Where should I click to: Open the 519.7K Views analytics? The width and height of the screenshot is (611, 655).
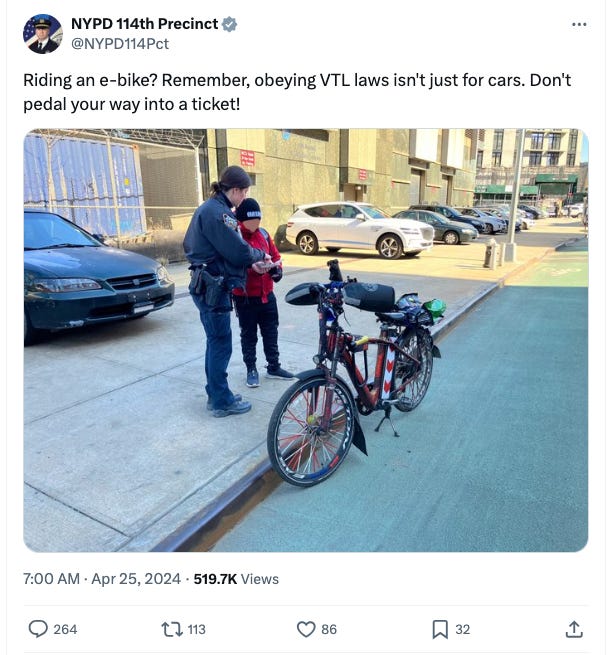pos(236,579)
